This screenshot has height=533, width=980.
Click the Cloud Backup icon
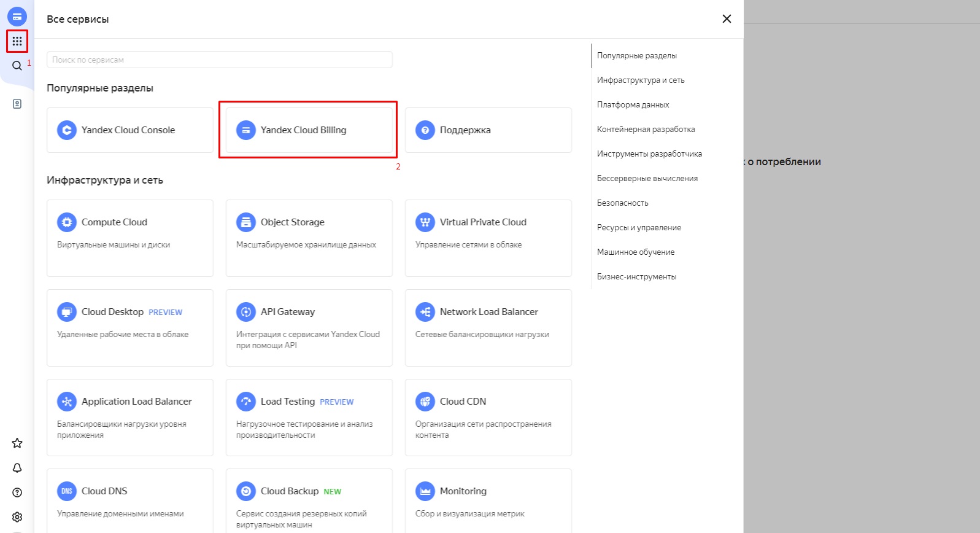coord(246,491)
